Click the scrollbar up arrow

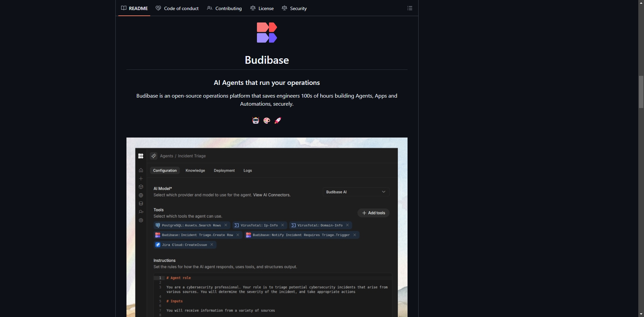[x=641, y=3]
